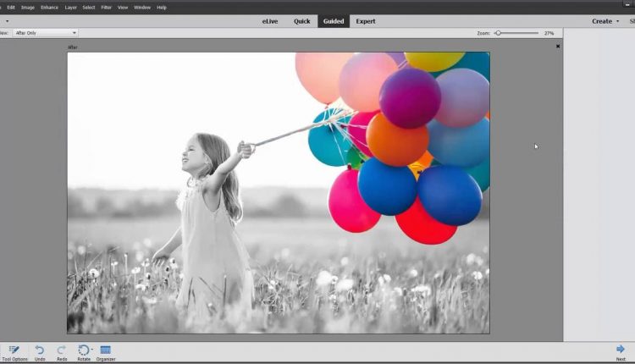Viewport: 635px width, 364px height.
Task: Open the Enhance menu
Action: point(49,7)
